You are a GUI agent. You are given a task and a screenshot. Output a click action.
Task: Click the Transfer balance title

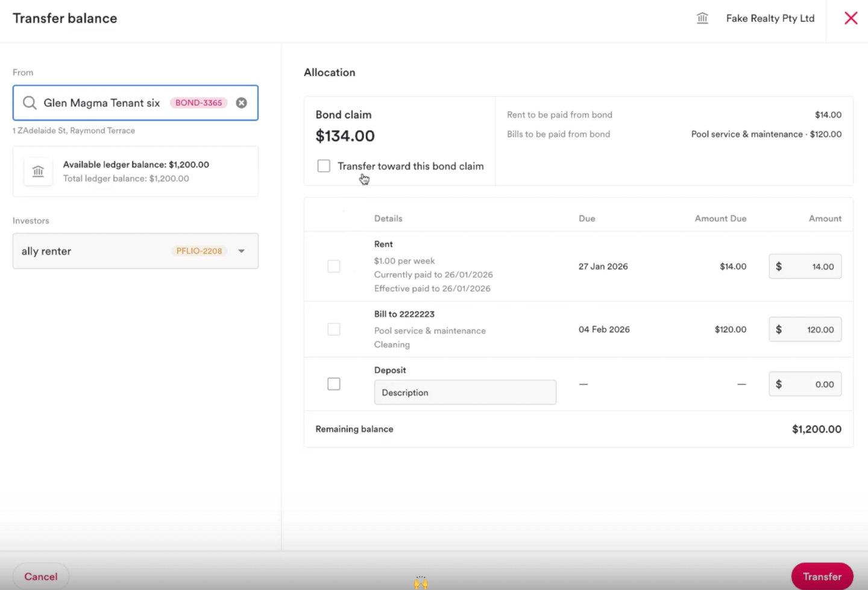pyautogui.click(x=65, y=18)
